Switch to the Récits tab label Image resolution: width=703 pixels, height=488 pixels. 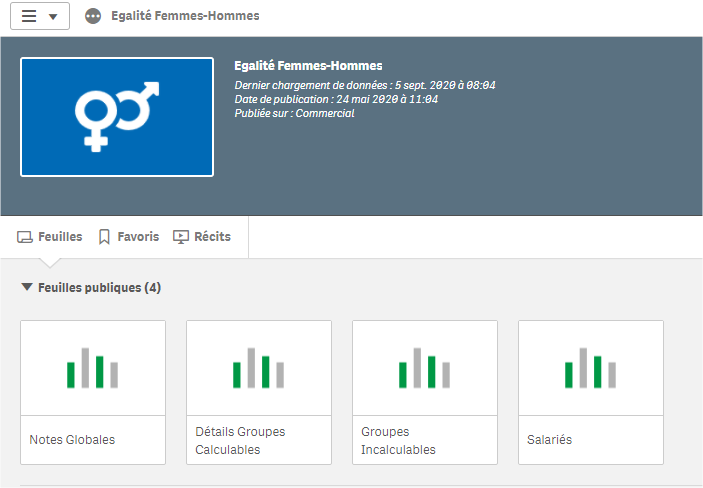point(212,237)
